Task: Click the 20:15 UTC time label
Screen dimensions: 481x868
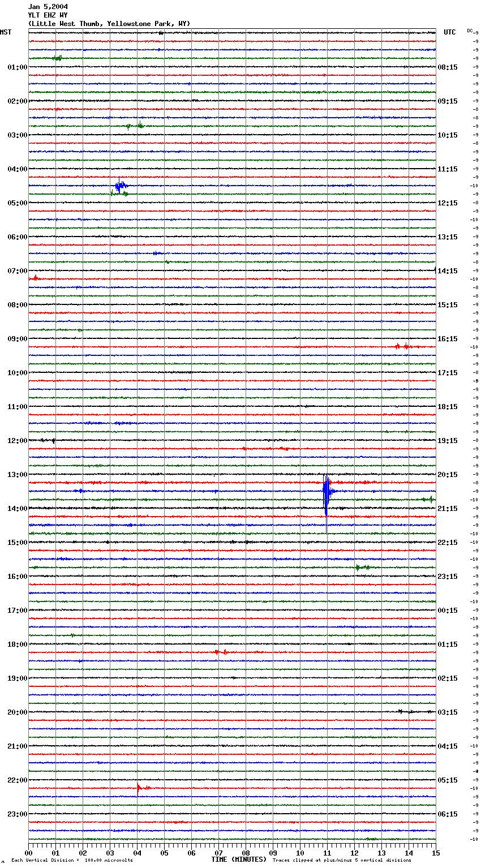Action: (x=448, y=475)
